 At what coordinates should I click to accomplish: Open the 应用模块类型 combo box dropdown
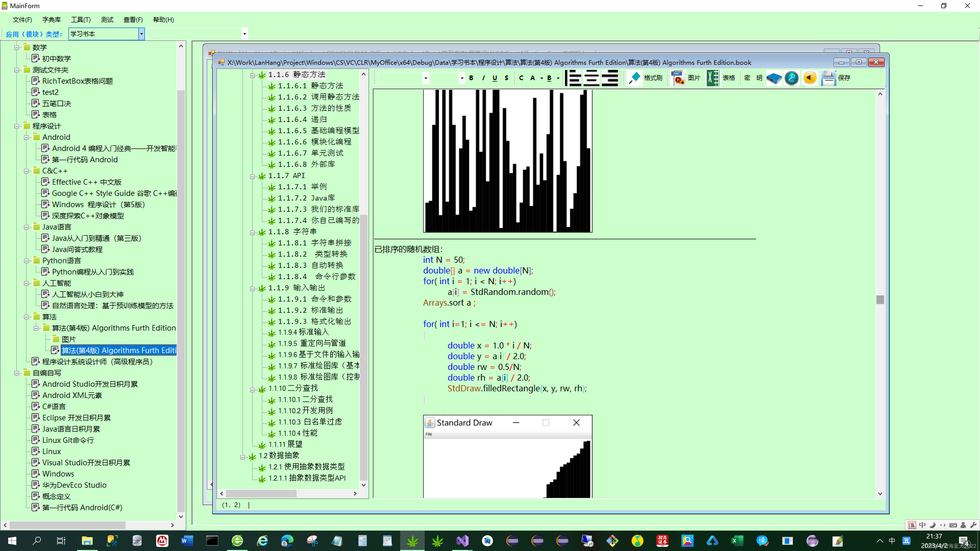pyautogui.click(x=142, y=34)
